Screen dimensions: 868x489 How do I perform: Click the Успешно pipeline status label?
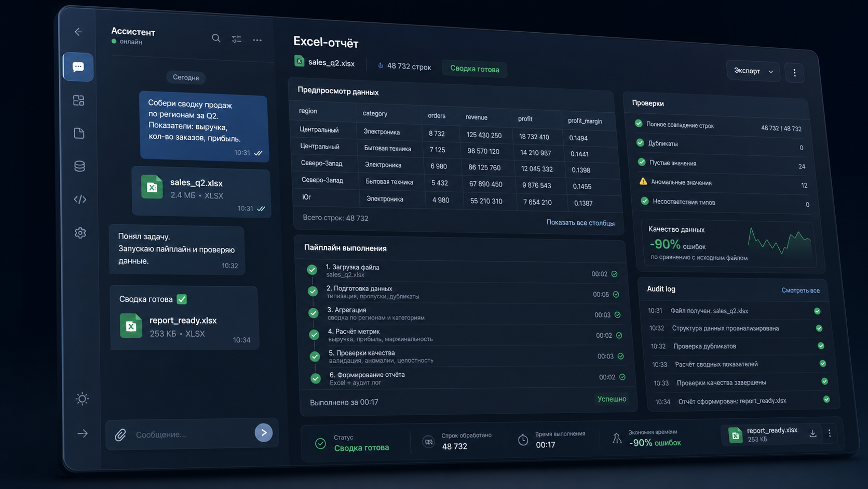612,399
